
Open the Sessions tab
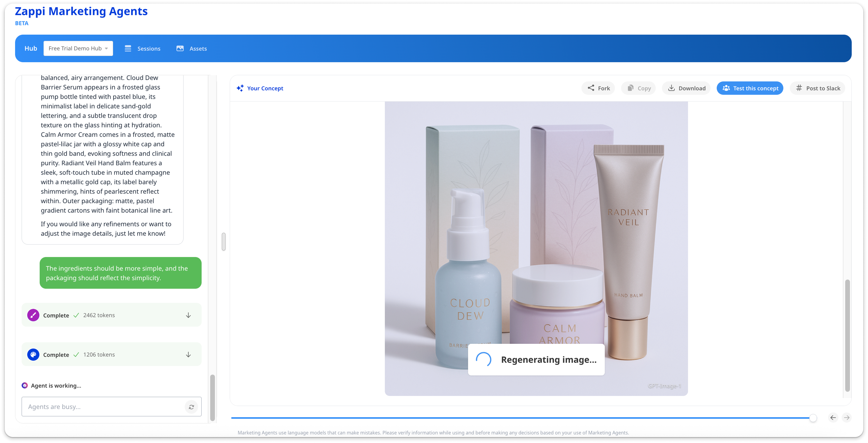coord(142,49)
